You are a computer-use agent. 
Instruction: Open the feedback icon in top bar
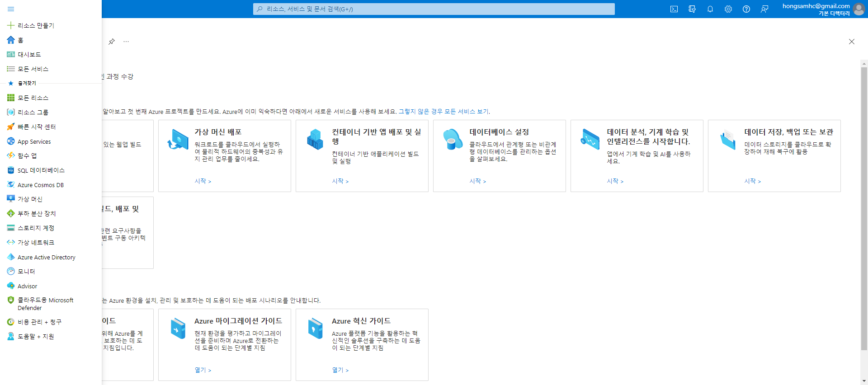click(764, 9)
